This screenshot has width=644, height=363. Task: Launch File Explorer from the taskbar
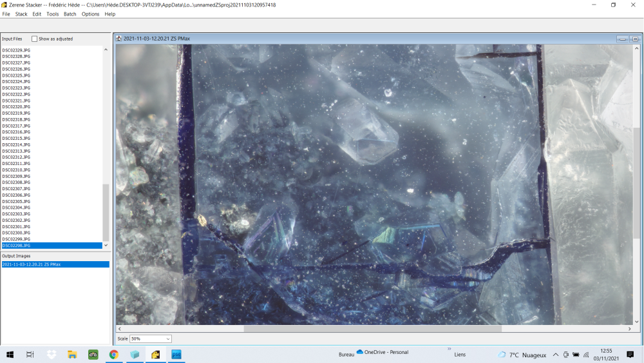[x=72, y=355]
